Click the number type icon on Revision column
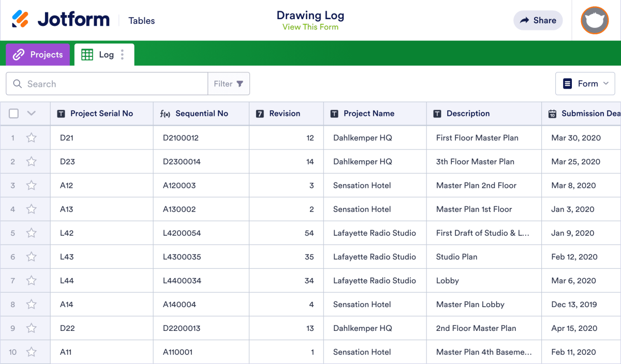Screen dimensions: 621x364 (x=259, y=113)
